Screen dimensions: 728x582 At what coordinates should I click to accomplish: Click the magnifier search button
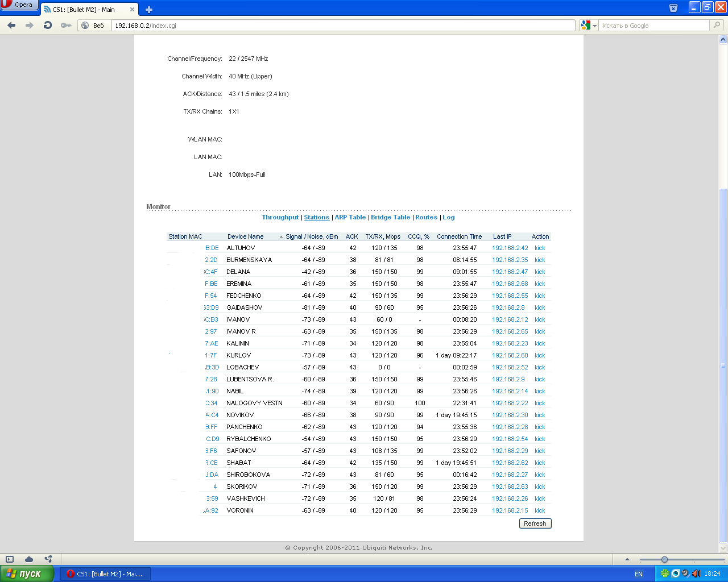717,26
